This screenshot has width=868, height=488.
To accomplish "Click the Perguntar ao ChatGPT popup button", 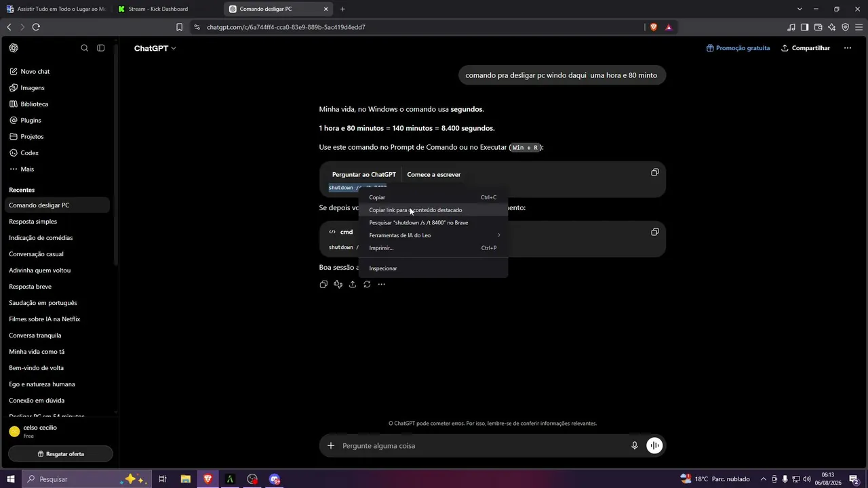I will tap(363, 174).
